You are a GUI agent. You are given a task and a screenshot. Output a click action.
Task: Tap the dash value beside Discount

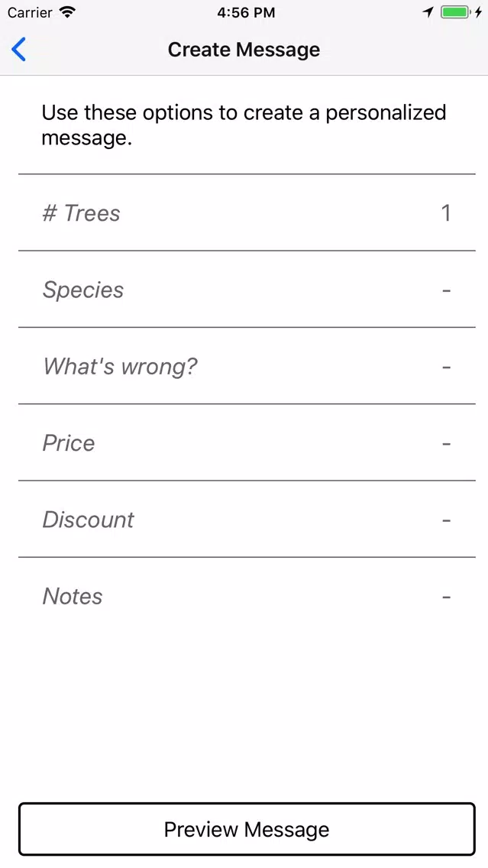(x=447, y=520)
